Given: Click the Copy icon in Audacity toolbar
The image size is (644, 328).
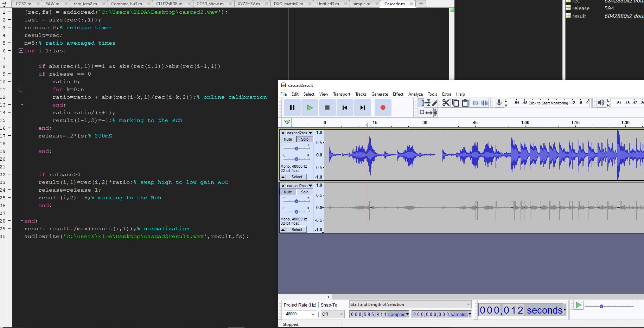Looking at the screenshot, I should click(455, 103).
